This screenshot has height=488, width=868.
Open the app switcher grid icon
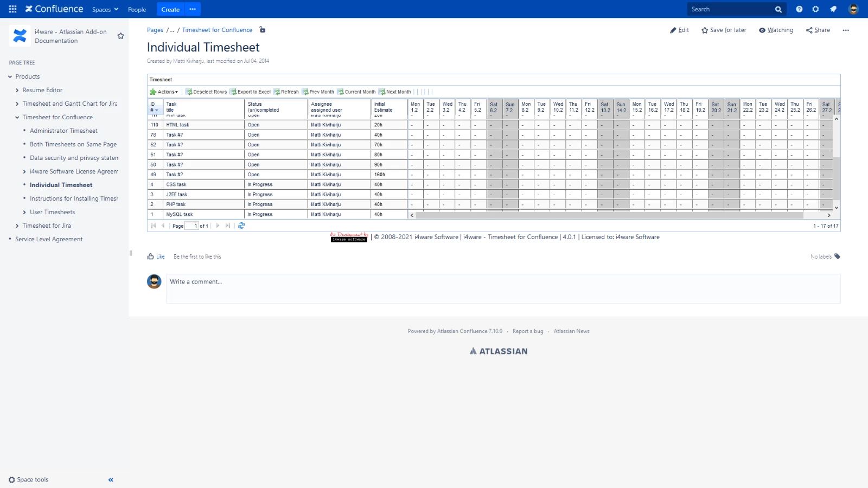click(x=13, y=9)
